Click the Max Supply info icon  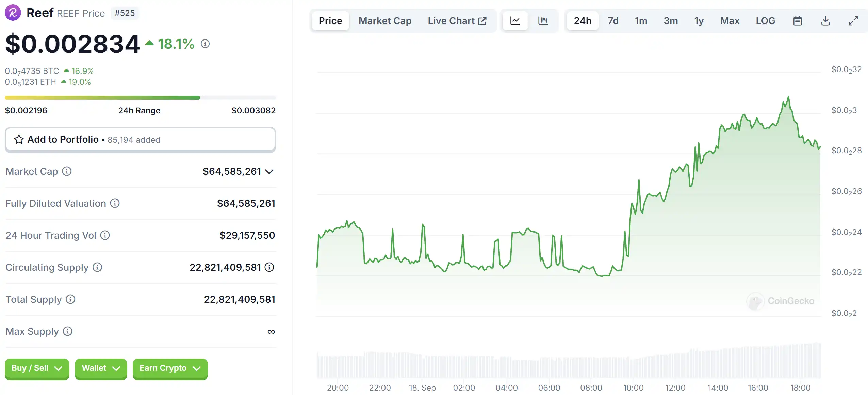(68, 331)
